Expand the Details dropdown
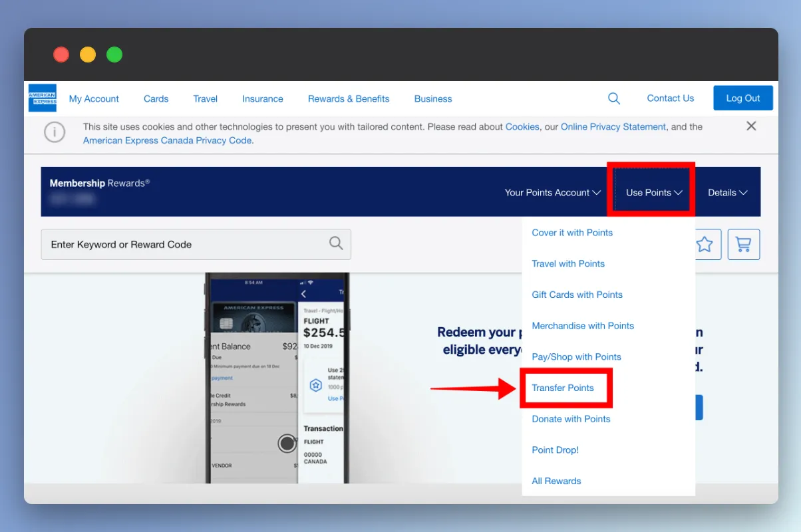The image size is (801, 532). [x=728, y=192]
